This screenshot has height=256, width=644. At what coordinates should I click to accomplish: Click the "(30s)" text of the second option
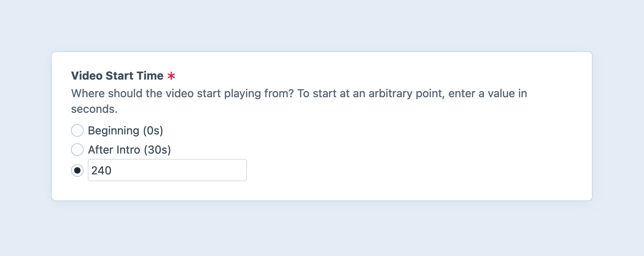tap(157, 150)
